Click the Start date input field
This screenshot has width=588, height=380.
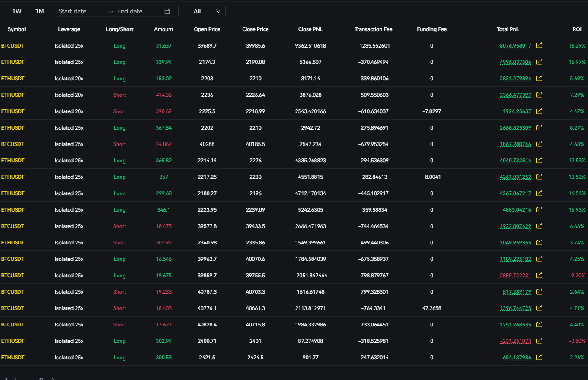78,11
